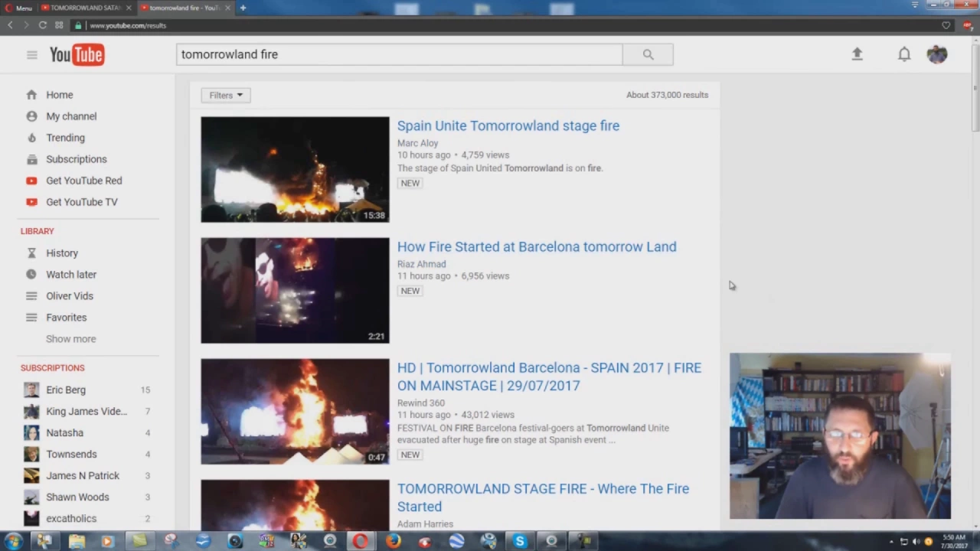Click the My channel person icon
The height and width of the screenshot is (551, 980).
point(31,116)
